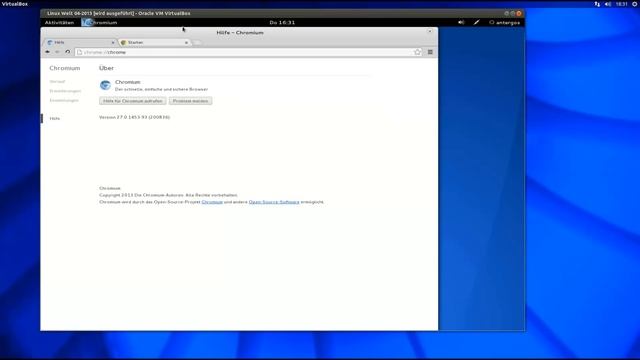Open the host network indicator icon
640x360 pixels.
(597, 4)
